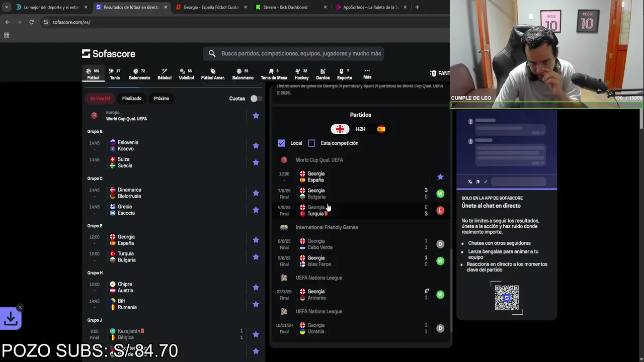Image resolution: width=644 pixels, height=362 pixels.
Task: Show the En Vivo matches tab
Action: tap(100, 99)
